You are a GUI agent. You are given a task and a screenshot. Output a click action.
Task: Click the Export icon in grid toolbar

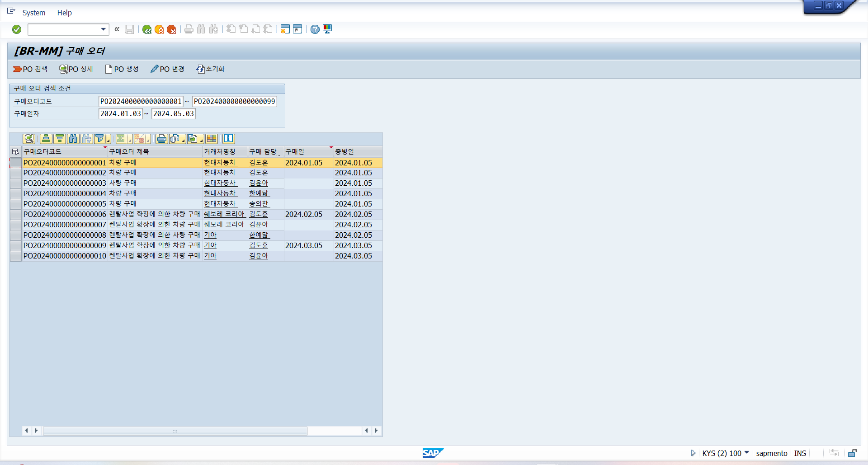pyautogui.click(x=193, y=139)
